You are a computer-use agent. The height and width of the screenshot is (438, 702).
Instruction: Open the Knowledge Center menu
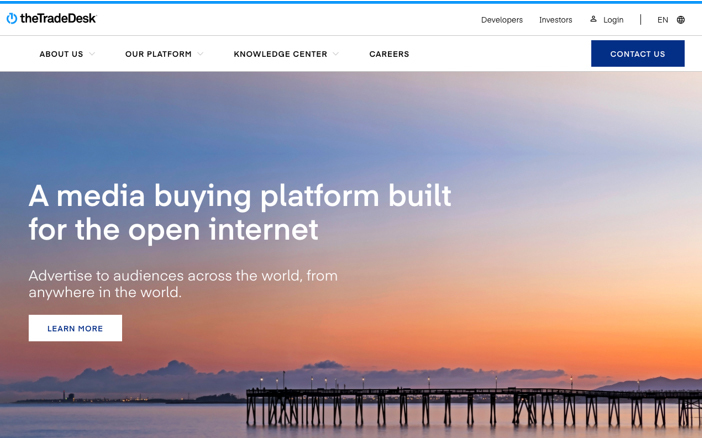[x=280, y=54]
